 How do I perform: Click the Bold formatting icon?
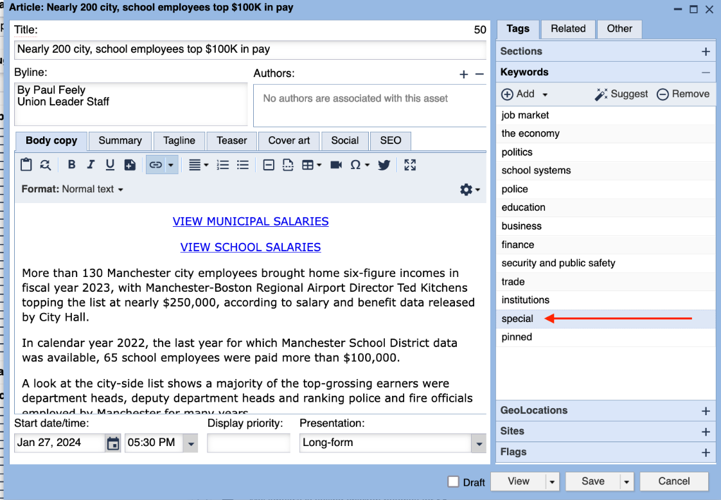pos(71,165)
